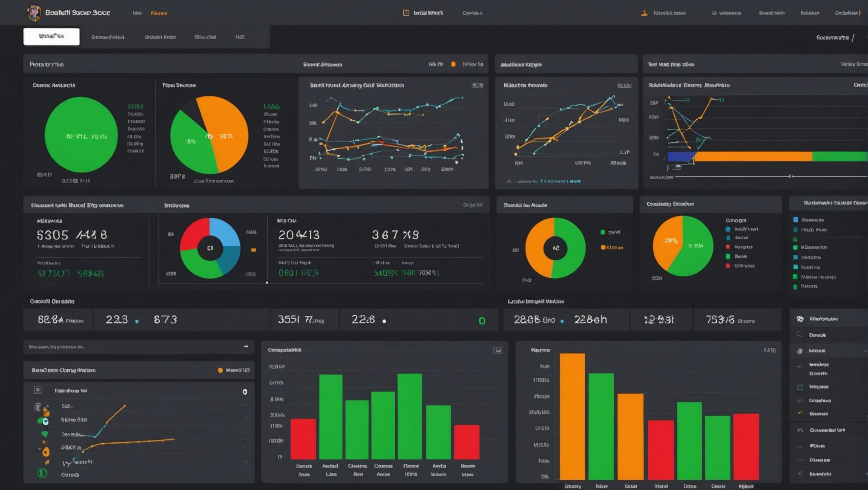Click the app logo badge in the top-left
The height and width of the screenshot is (490, 868).
(x=34, y=13)
